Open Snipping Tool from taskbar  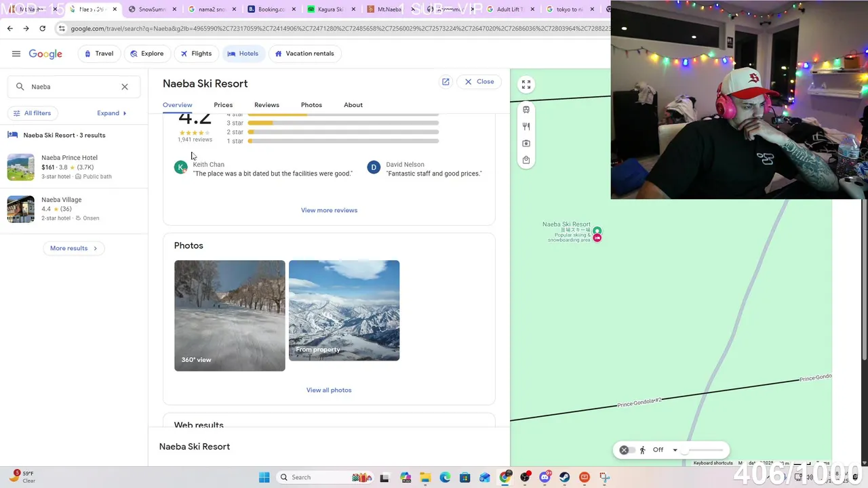pyautogui.click(x=604, y=477)
